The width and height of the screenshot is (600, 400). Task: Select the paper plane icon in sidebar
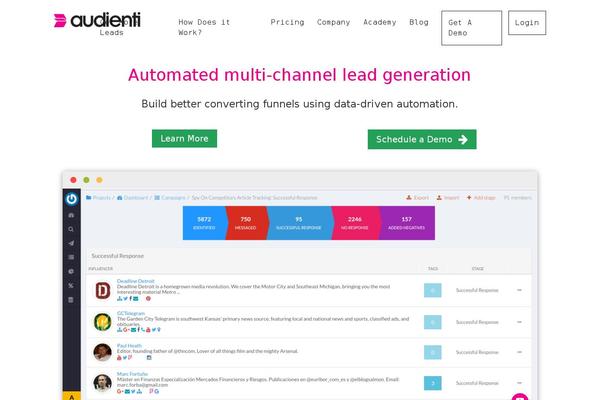[71, 243]
